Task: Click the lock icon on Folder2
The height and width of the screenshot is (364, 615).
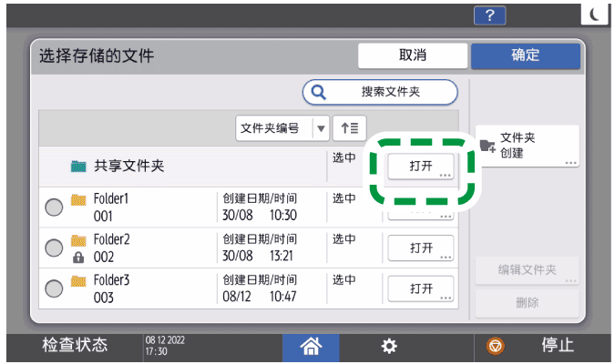Action: point(78,257)
